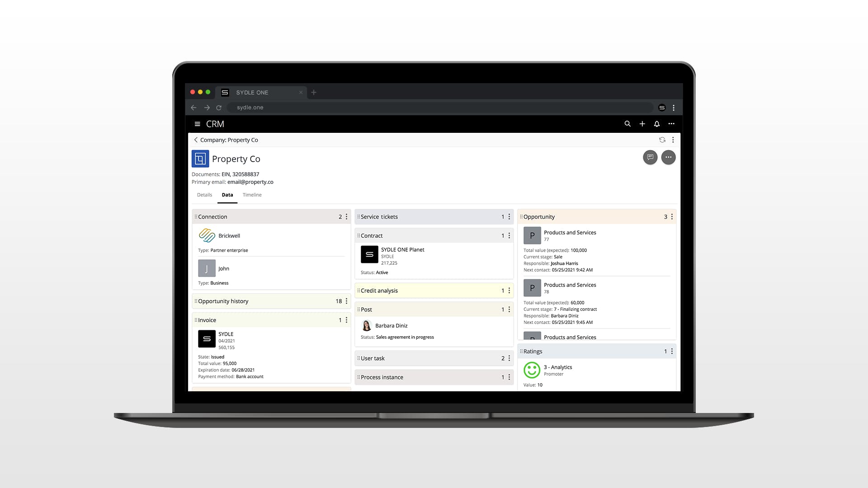
Task: Open the comments chat bubble button
Action: point(650,157)
